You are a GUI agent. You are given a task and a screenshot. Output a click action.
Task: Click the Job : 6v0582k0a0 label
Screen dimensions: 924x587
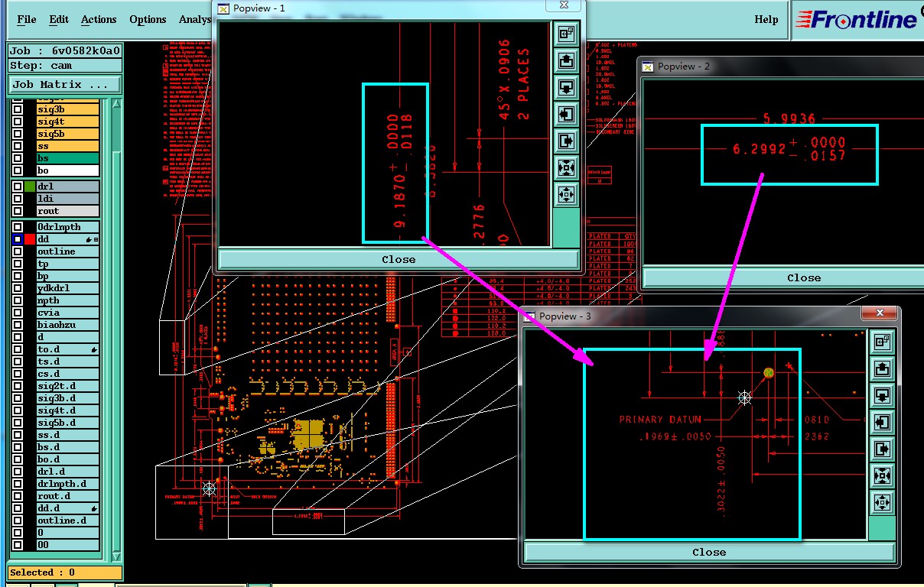point(64,51)
